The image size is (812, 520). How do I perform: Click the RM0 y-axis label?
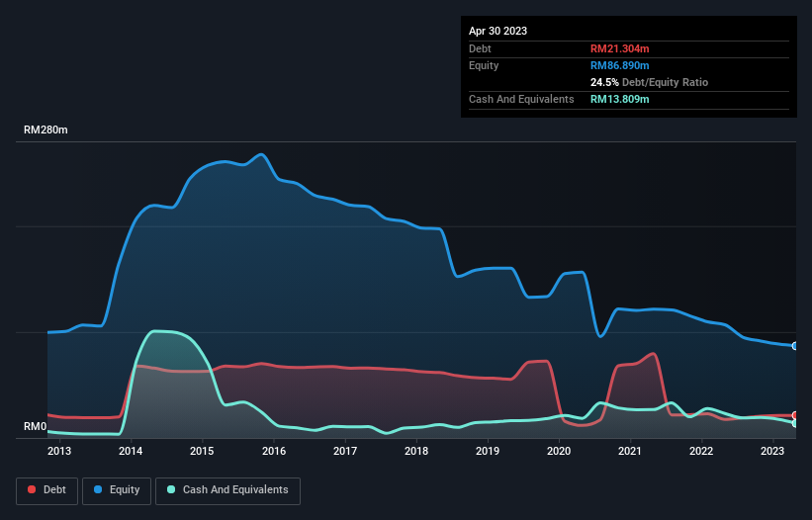(36, 426)
